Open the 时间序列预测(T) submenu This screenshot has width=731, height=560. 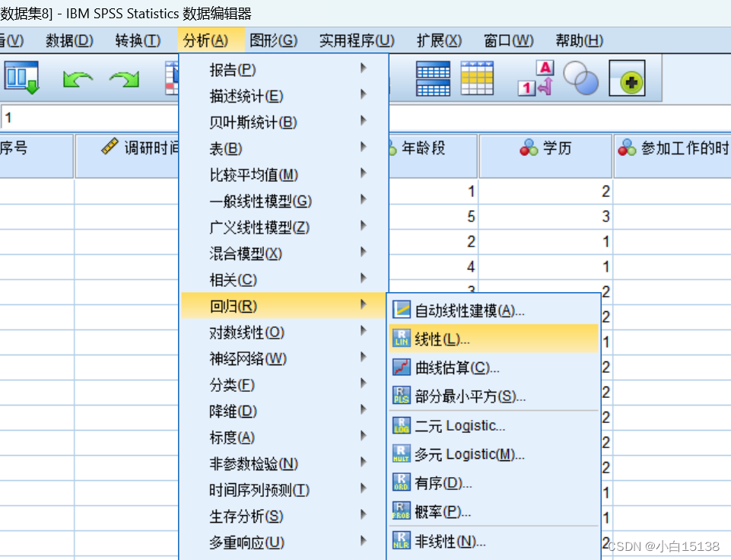click(284, 489)
